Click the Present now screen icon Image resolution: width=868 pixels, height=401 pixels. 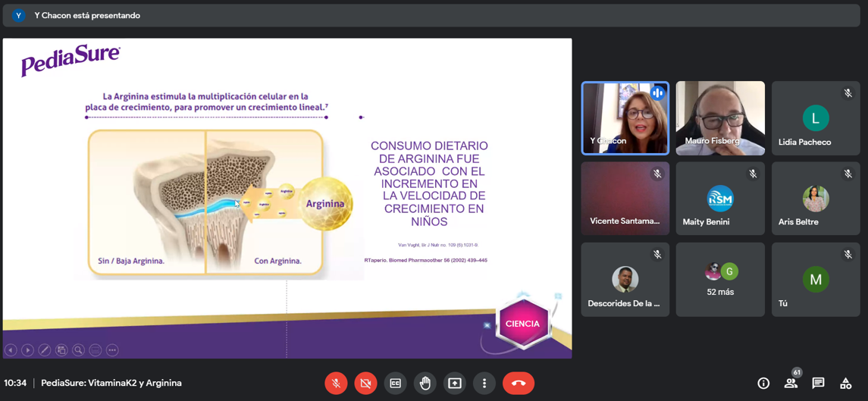(x=455, y=384)
